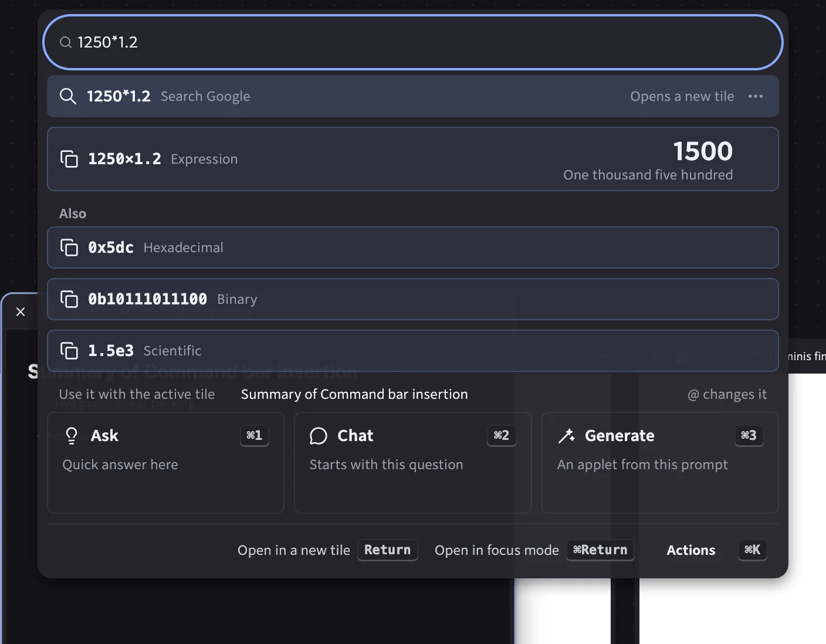This screenshot has width=826, height=644.
Task: Select the Search Google suggestion row
Action: point(413,96)
